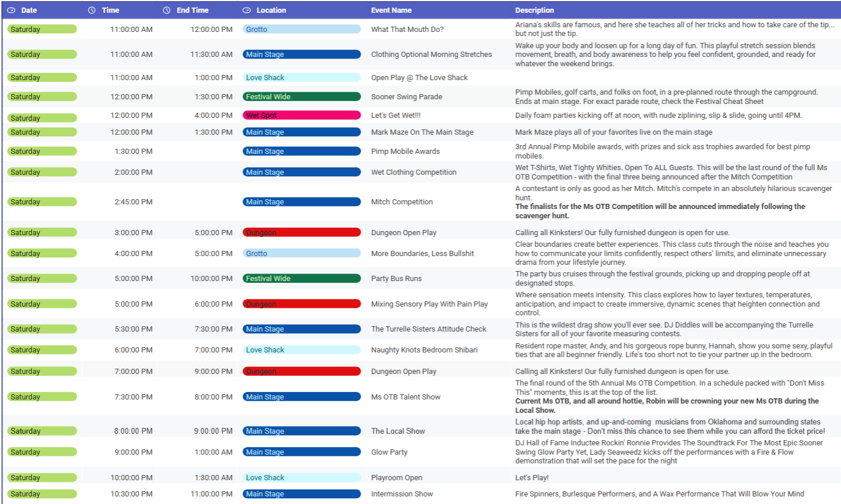Open Festival Wide chip for Sooner Swing Parade

[x=301, y=97]
